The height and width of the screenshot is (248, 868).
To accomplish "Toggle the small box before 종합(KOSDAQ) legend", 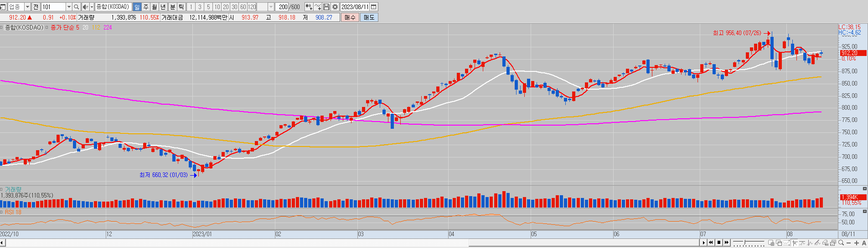I will [1, 27].
